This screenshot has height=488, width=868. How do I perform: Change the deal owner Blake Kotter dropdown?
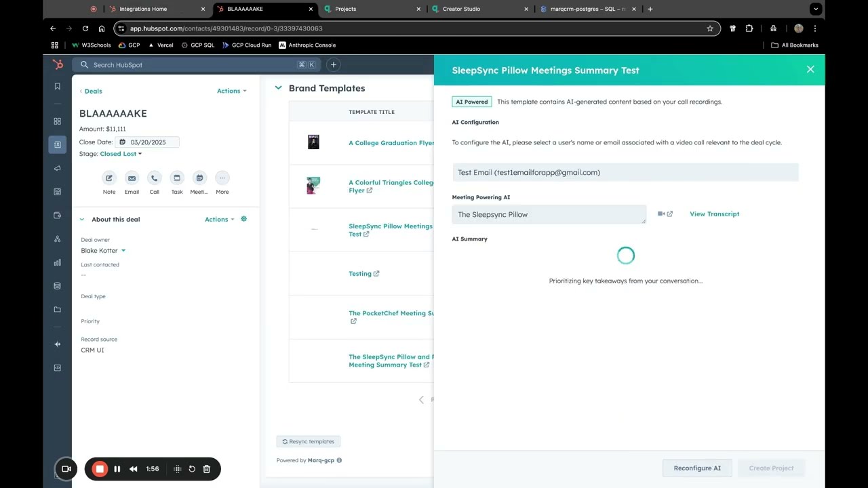[x=103, y=251]
